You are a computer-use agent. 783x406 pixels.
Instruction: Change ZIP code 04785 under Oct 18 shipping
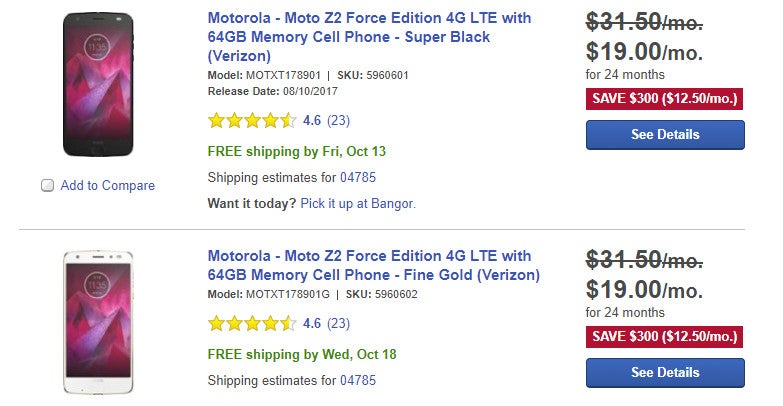[358, 380]
